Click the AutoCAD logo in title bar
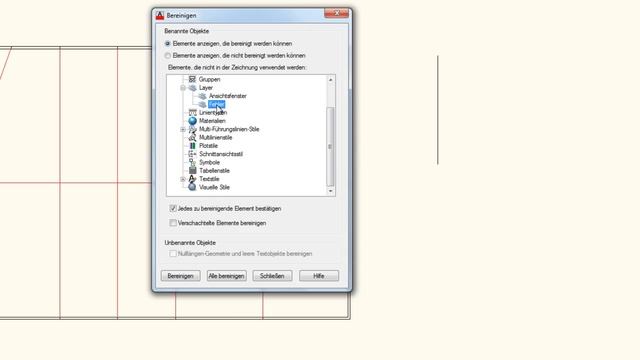The height and width of the screenshot is (360, 640). click(160, 16)
